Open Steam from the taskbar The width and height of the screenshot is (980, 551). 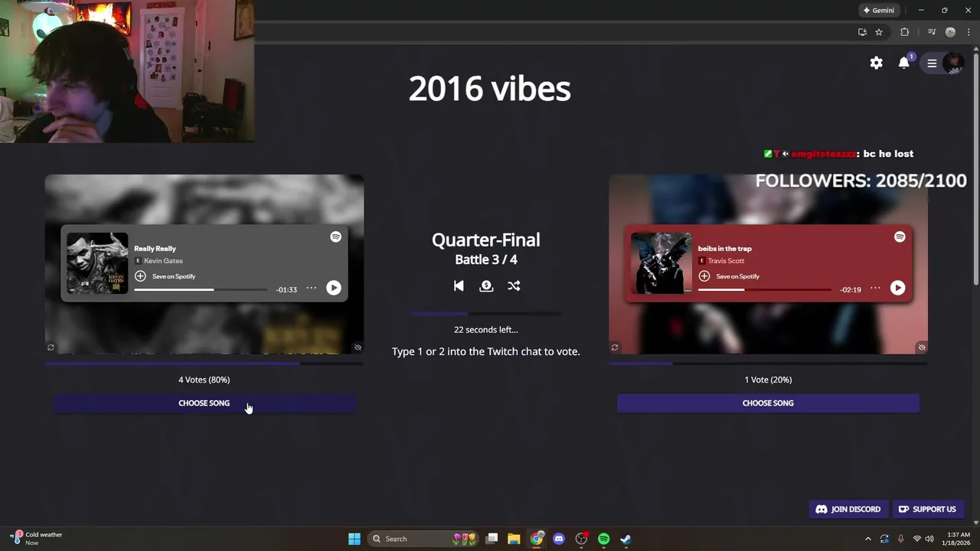[x=626, y=539]
